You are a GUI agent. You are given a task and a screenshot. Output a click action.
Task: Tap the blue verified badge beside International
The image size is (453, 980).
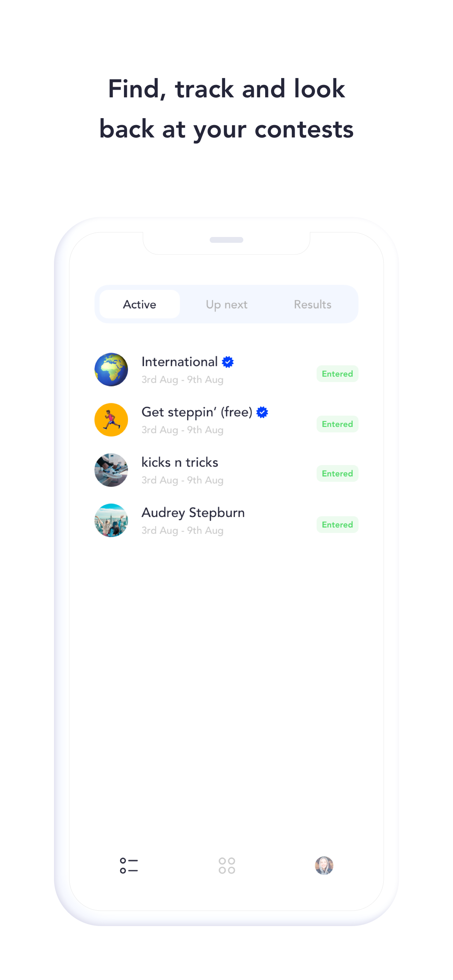[228, 362]
